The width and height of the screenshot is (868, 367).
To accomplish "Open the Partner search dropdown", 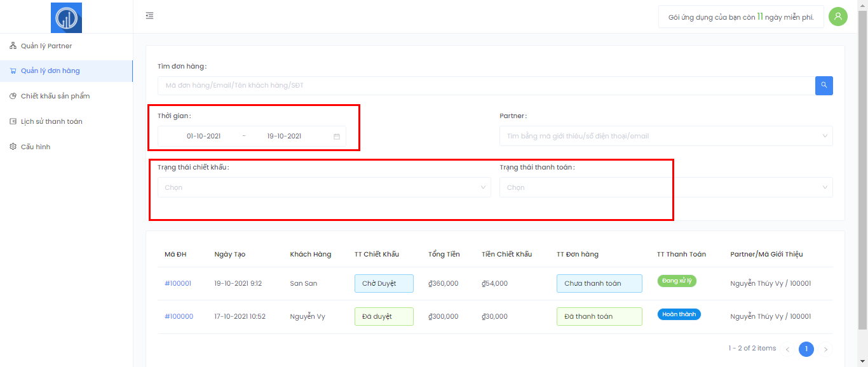I will 665,136.
